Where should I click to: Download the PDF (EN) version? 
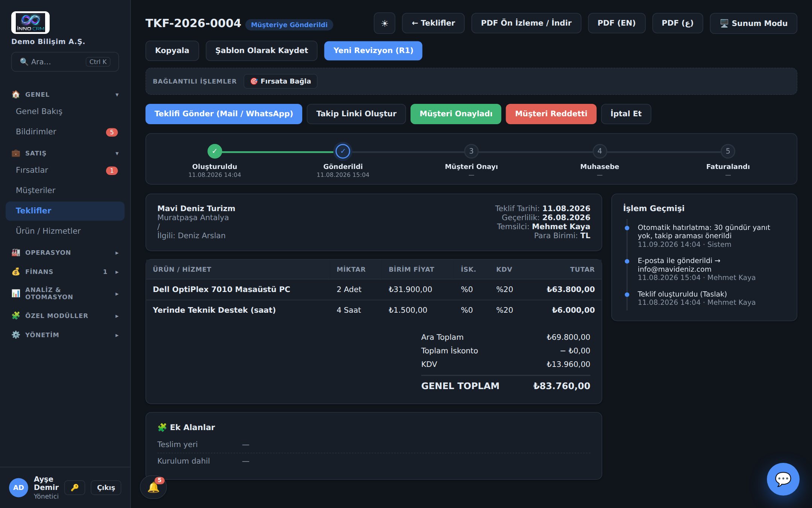click(617, 23)
